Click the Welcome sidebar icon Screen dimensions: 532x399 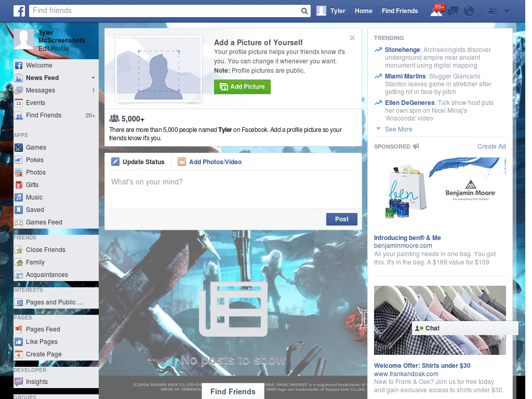tap(19, 65)
